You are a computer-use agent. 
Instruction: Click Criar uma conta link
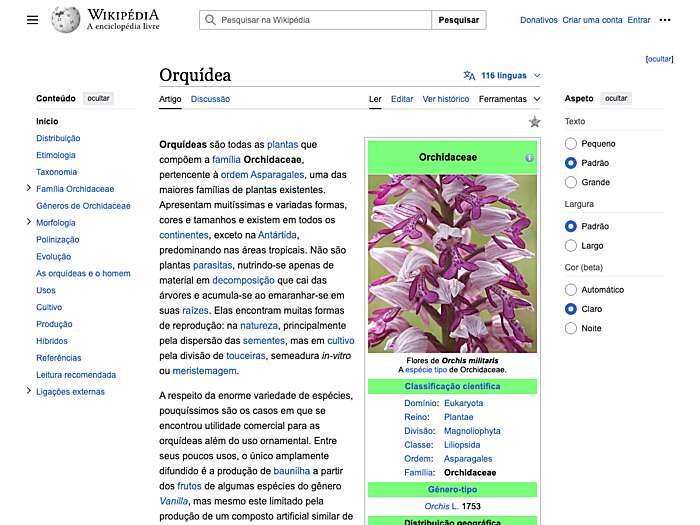[x=592, y=20]
